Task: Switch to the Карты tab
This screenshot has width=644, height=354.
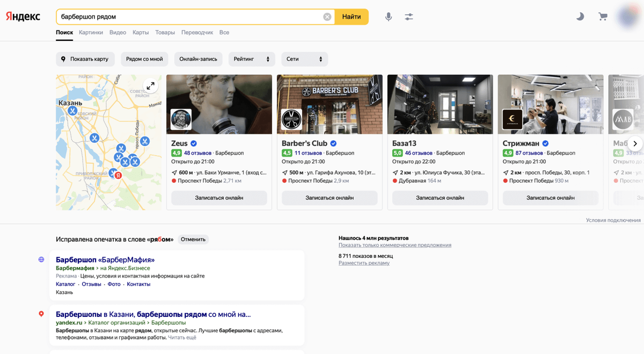Action: tap(141, 32)
